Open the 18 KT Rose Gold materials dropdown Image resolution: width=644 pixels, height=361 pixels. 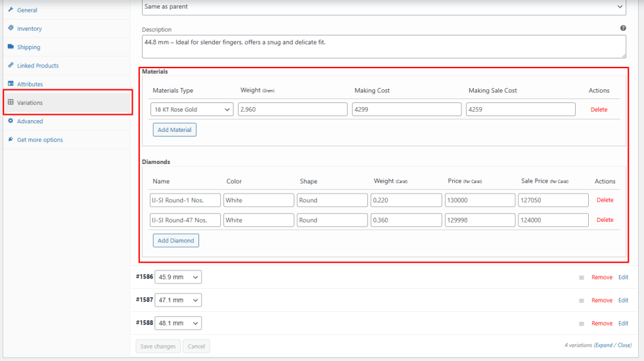(x=191, y=110)
